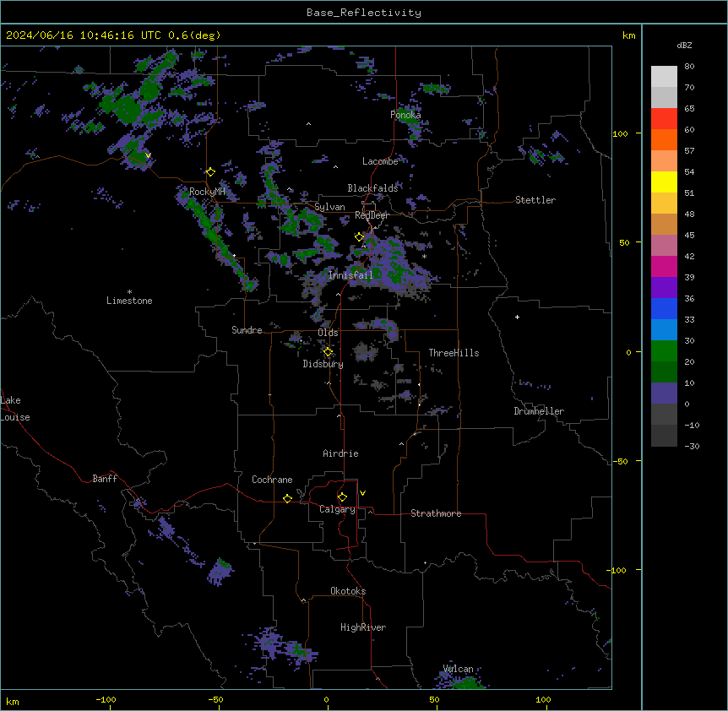728x711 pixels.
Task: Click the Blackfalds label
Action: pos(372,188)
